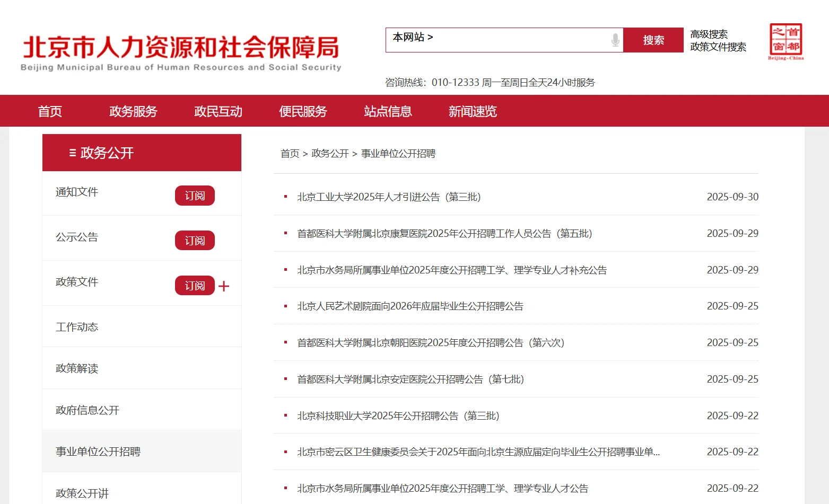
Task: Click the 2025-09-25 date beside 北京朝阳医院 notice
Action: pyautogui.click(x=732, y=343)
